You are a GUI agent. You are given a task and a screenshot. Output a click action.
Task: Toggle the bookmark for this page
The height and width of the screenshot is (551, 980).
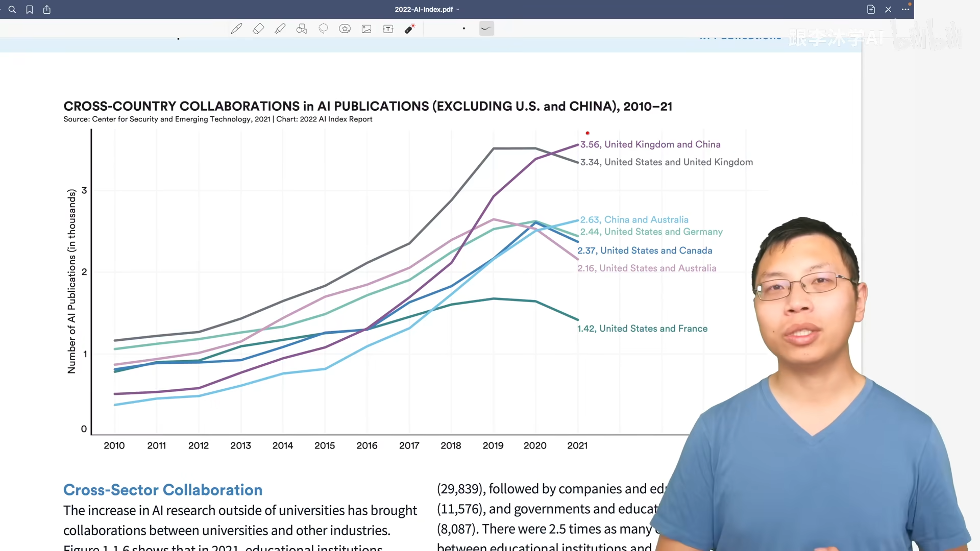pyautogui.click(x=30, y=9)
